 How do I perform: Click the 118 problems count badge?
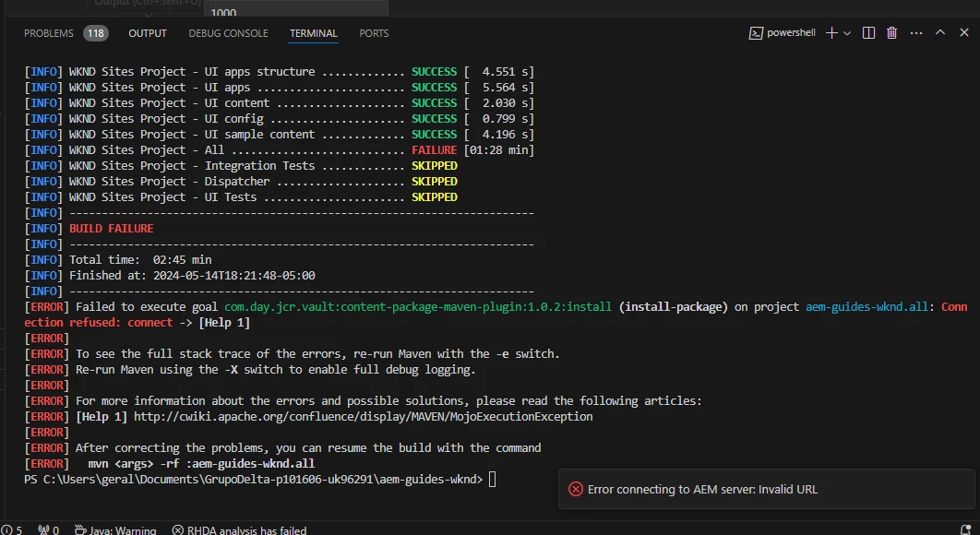[x=96, y=33]
